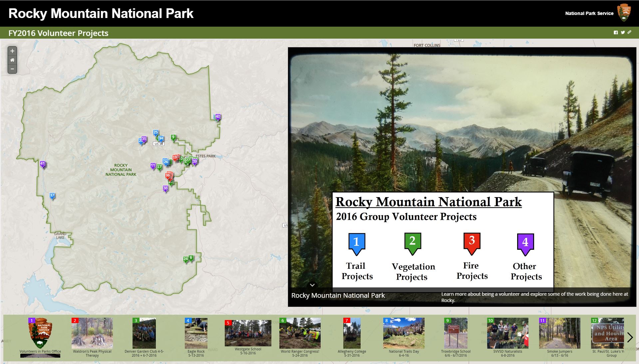This screenshot has width=639, height=364.
Task: Zoom in on the map
Action: pos(12,51)
